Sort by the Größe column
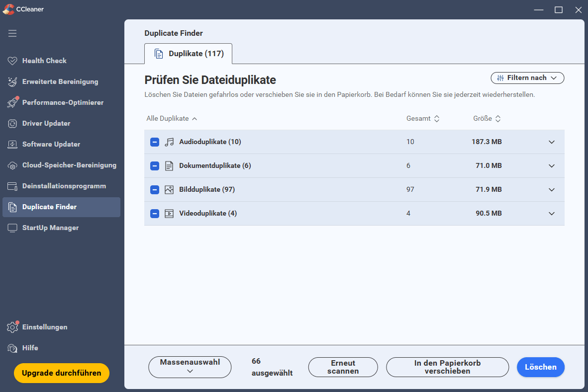Screen dimensions: 588x392 (x=487, y=118)
